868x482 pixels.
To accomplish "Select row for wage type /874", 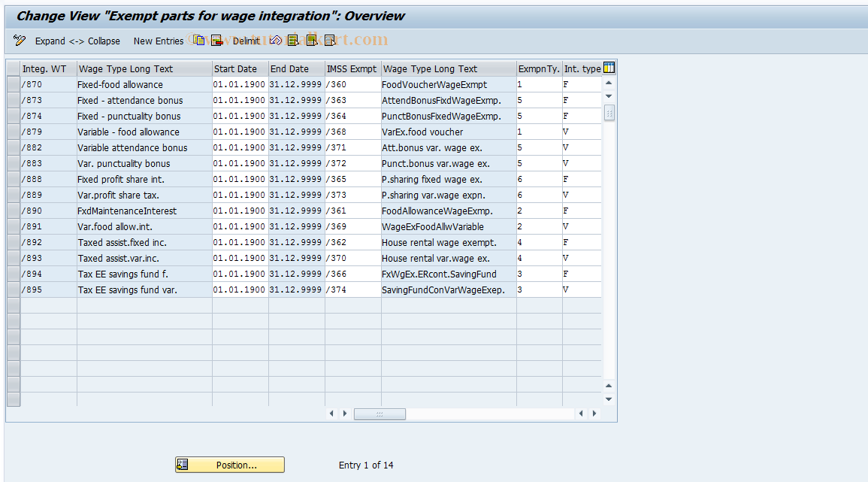I will pyautogui.click(x=14, y=116).
